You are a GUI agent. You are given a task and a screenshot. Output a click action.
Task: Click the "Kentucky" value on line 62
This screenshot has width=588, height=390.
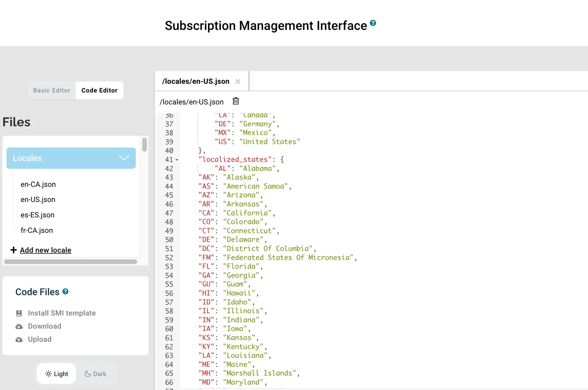point(243,347)
